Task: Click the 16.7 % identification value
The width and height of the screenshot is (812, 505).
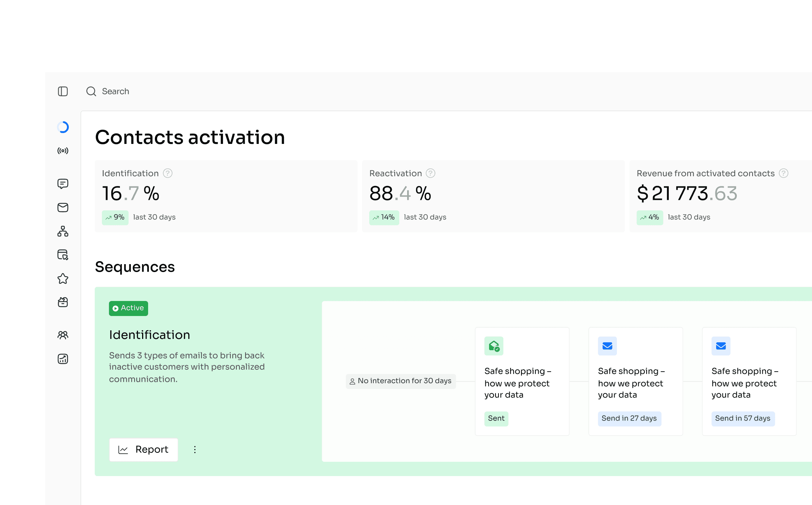Action: pyautogui.click(x=131, y=194)
